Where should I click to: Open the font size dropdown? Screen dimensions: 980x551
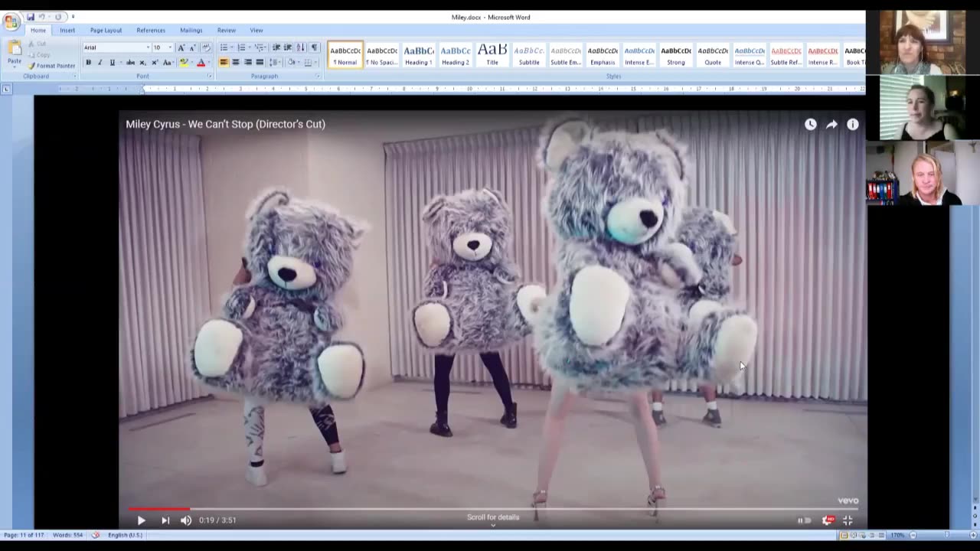pos(170,47)
